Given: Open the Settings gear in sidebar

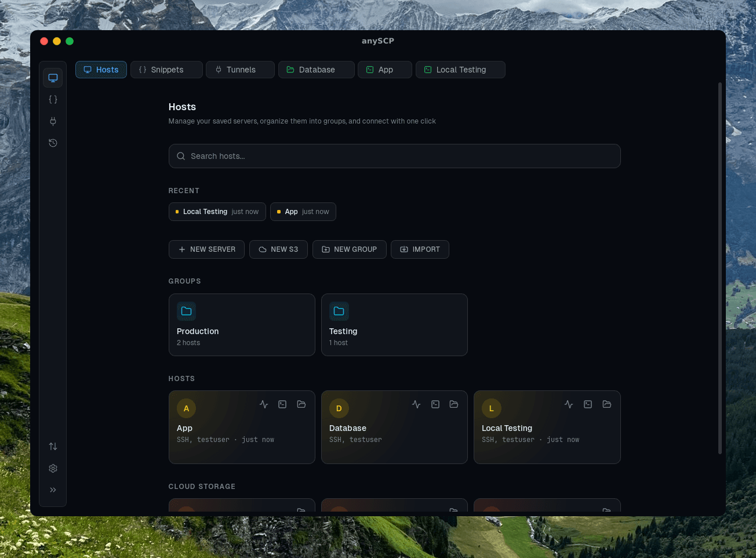Looking at the screenshot, I should pyautogui.click(x=53, y=468).
